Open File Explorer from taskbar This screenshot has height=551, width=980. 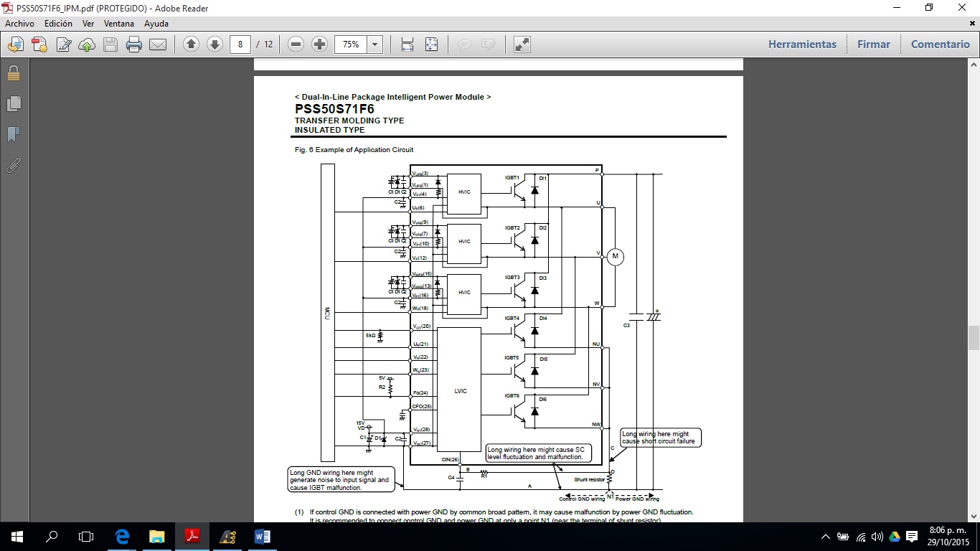point(157,537)
